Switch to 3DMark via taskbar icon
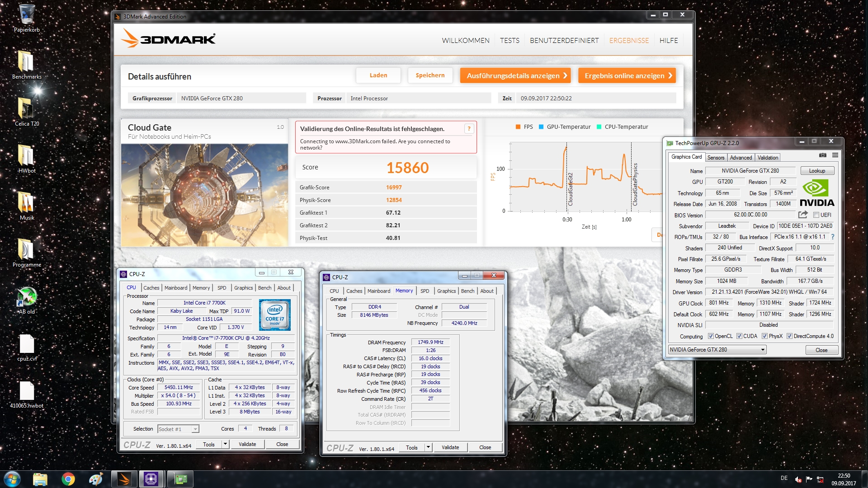 (x=124, y=479)
